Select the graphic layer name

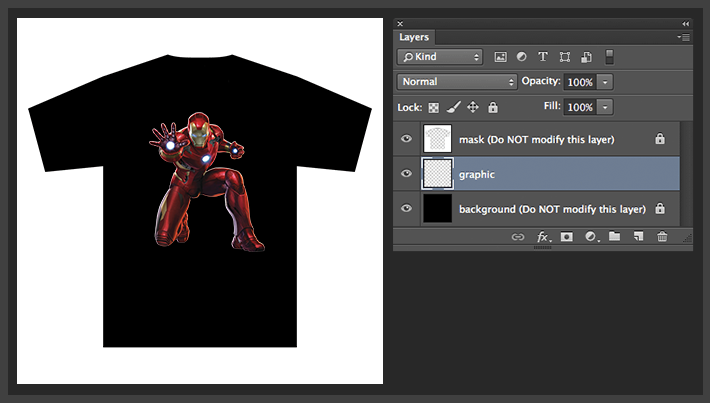[477, 174]
